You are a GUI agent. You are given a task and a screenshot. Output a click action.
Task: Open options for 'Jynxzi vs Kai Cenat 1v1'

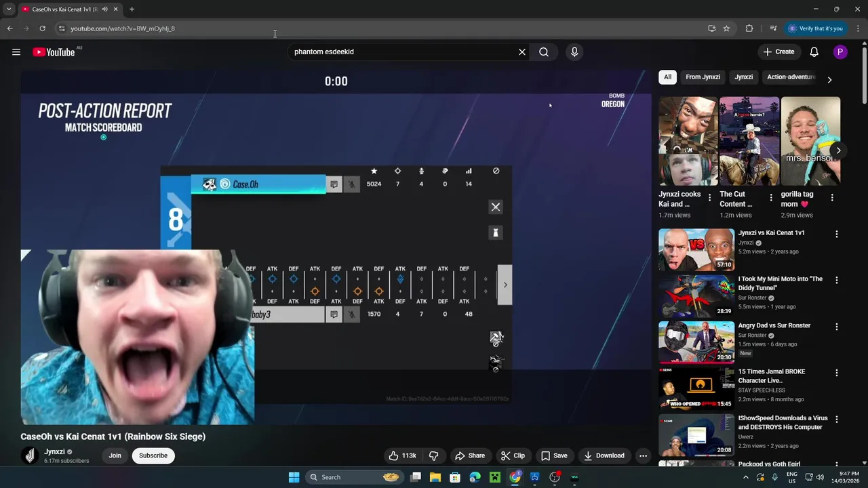(x=836, y=234)
